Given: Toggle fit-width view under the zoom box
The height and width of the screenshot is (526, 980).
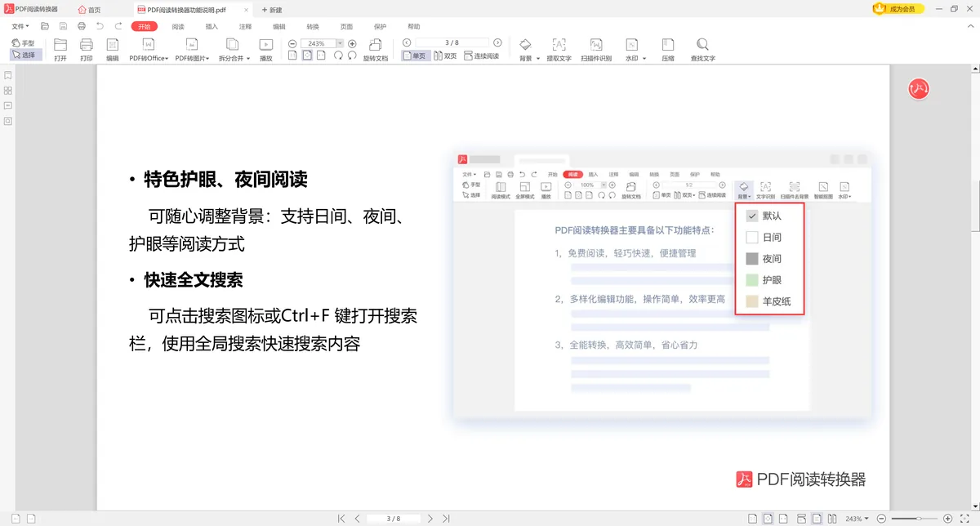Looking at the screenshot, I should pyautogui.click(x=321, y=56).
